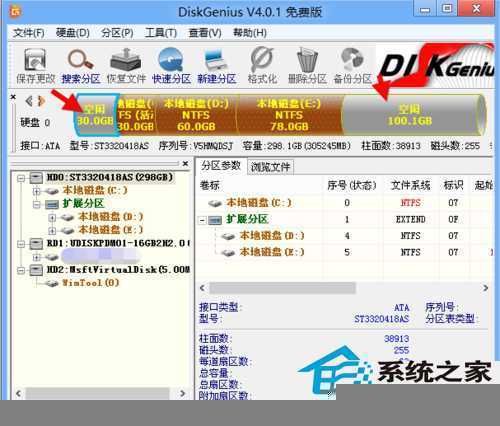Select 本地磁盘 (E:) in the left tree

pos(111,230)
